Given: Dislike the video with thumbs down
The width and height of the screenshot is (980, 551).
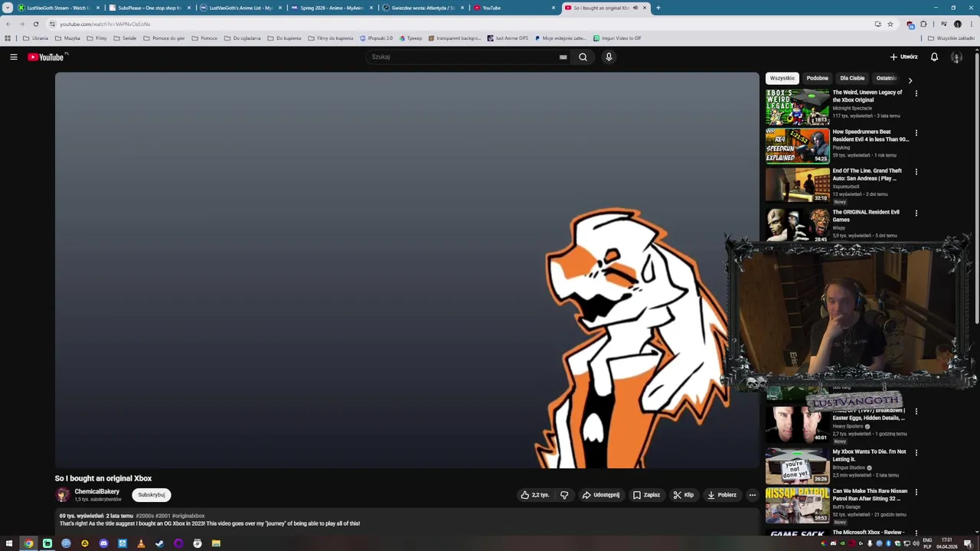Looking at the screenshot, I should (x=564, y=495).
